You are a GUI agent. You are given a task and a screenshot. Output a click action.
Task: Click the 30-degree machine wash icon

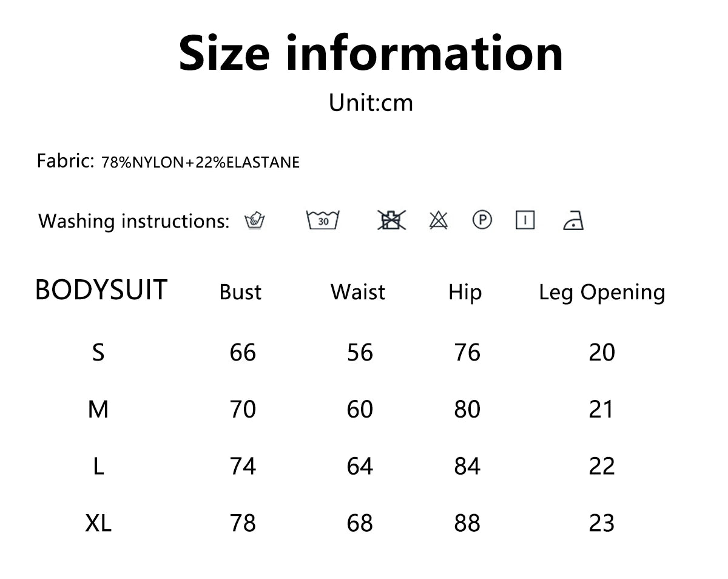[x=323, y=220]
